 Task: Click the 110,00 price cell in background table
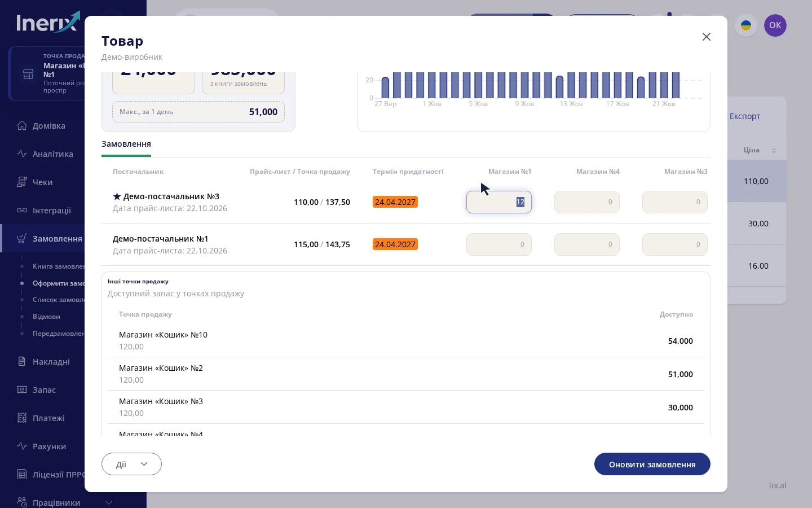pos(756,181)
